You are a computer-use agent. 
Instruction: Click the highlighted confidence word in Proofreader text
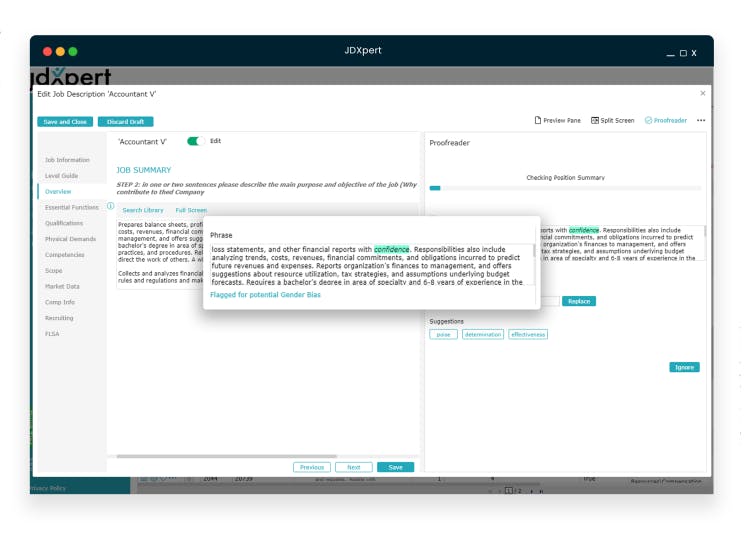[584, 230]
